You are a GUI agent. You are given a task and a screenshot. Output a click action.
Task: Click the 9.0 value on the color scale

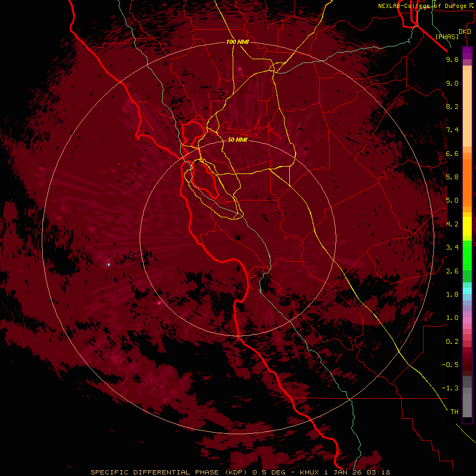tap(452, 83)
